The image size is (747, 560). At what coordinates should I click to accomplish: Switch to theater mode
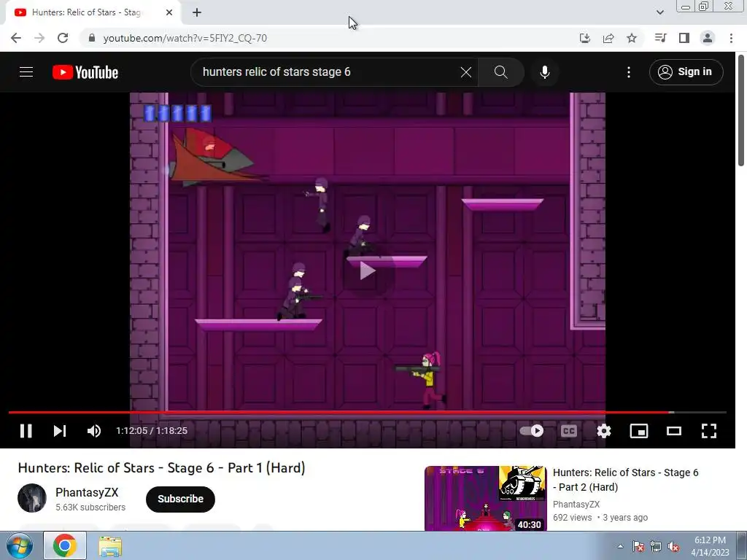point(673,431)
